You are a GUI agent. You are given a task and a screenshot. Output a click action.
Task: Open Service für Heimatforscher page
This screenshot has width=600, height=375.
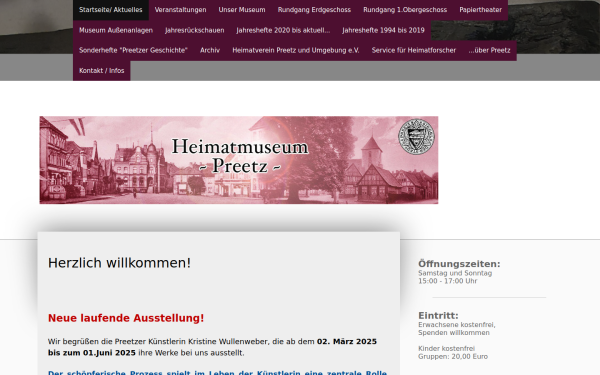tap(414, 51)
